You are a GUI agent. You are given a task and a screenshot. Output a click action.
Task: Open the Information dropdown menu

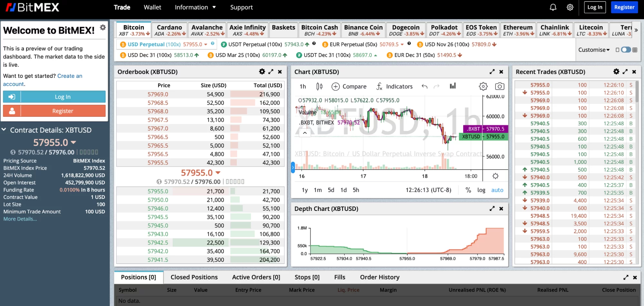(x=195, y=7)
